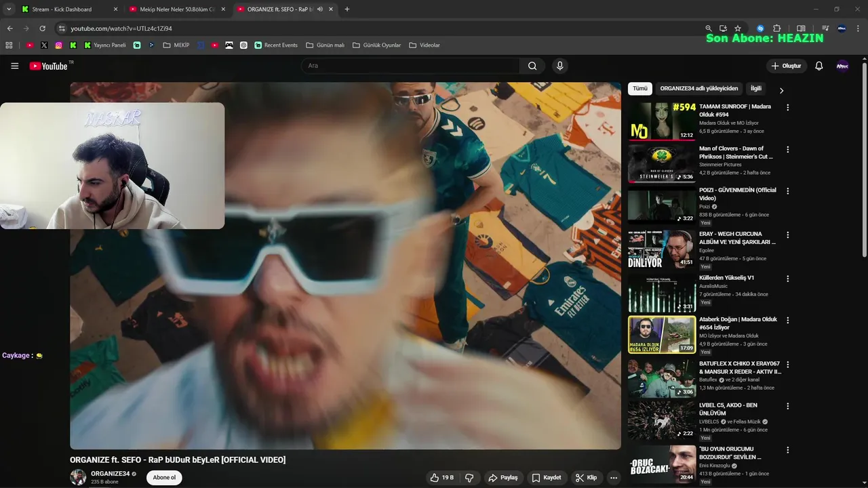868x488 pixels.
Task: Open Shazam extension icon
Action: [x=760, y=28]
